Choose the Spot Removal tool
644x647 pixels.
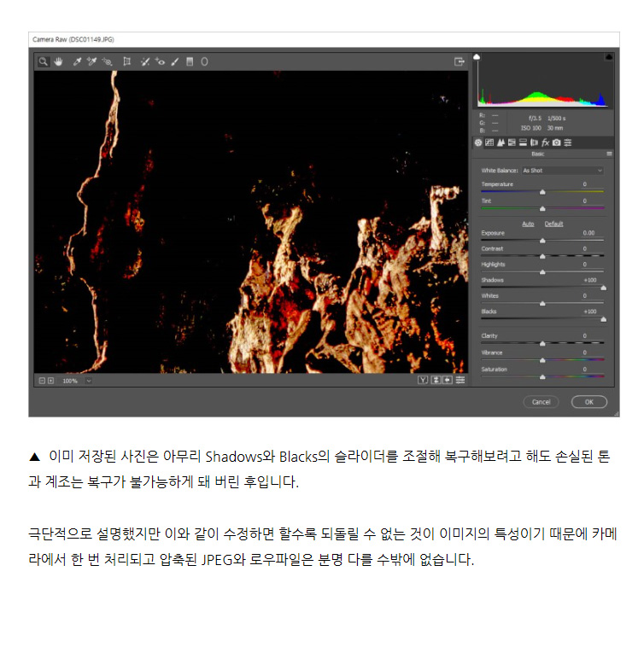pos(145,62)
